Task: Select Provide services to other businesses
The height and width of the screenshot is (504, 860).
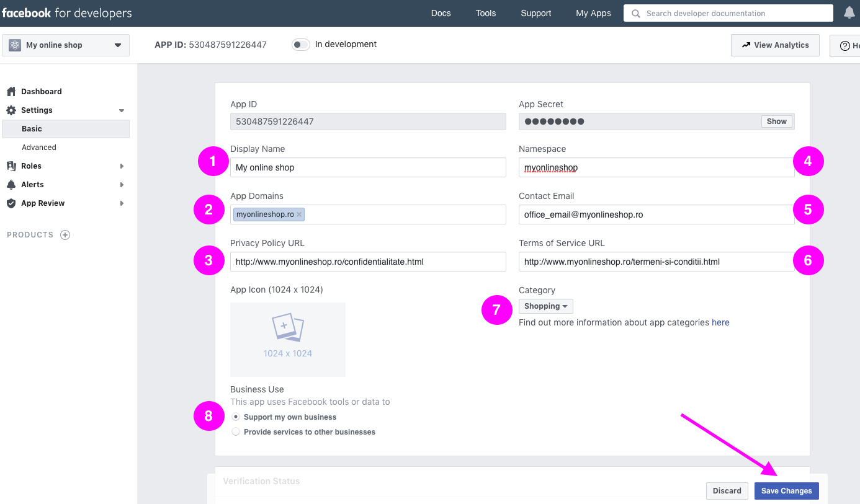Action: coord(236,432)
